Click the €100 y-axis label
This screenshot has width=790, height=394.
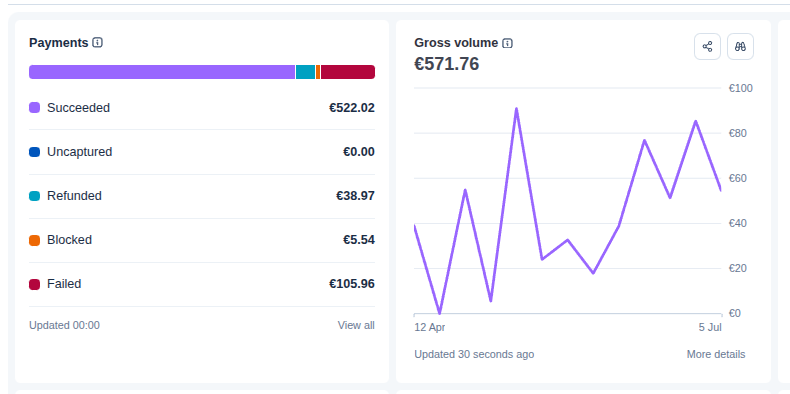[741, 89]
